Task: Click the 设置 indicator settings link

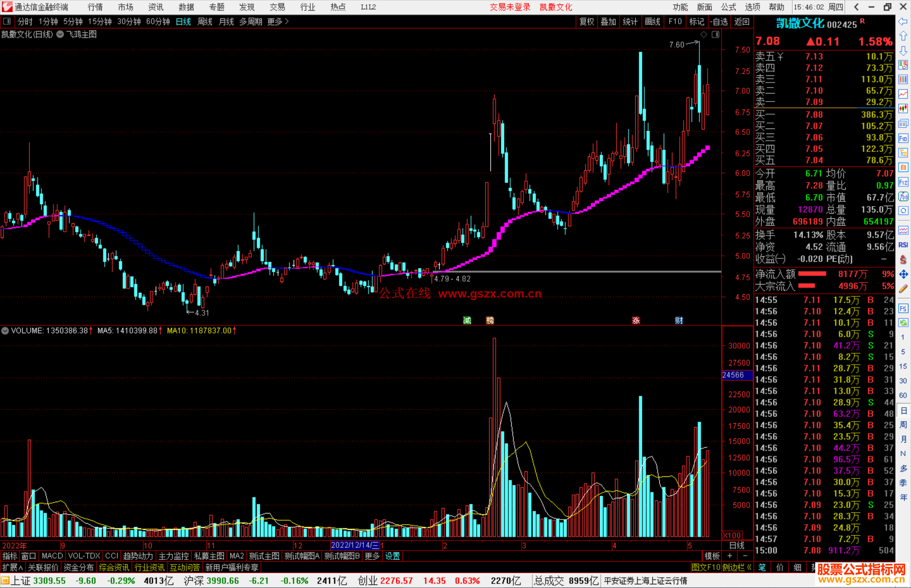Action: coord(392,556)
